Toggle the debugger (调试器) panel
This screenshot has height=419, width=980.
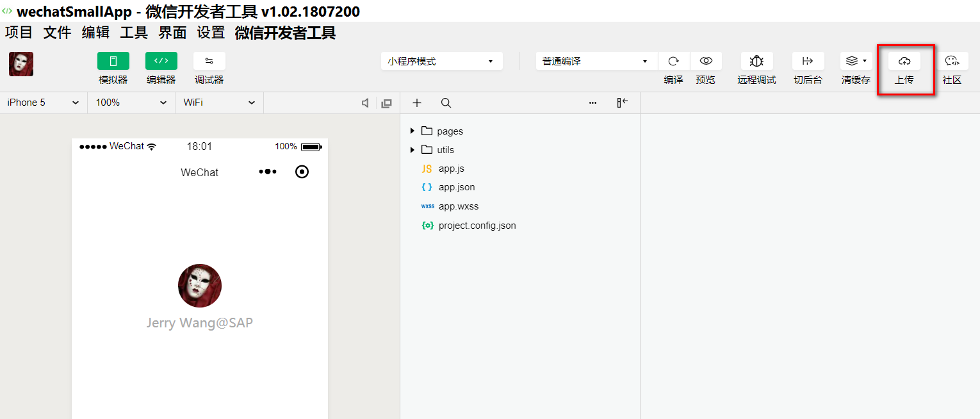(x=209, y=61)
